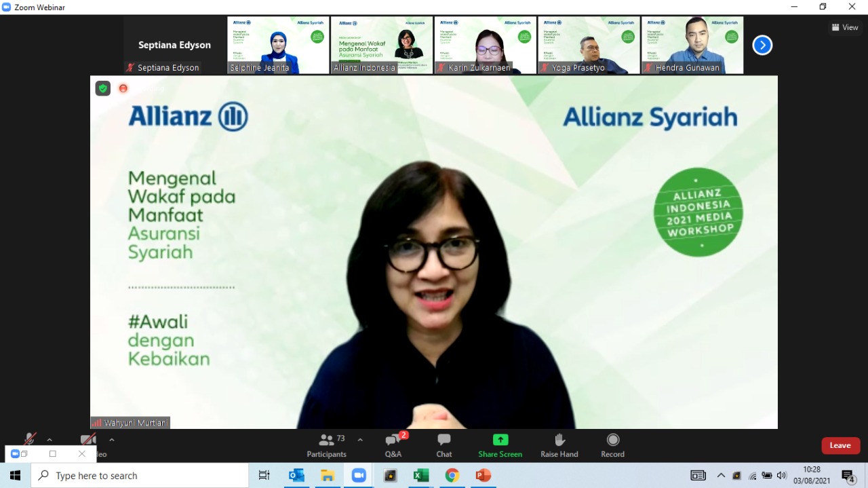The height and width of the screenshot is (488, 868).
Task: Click the taskbar search box
Action: [140, 476]
